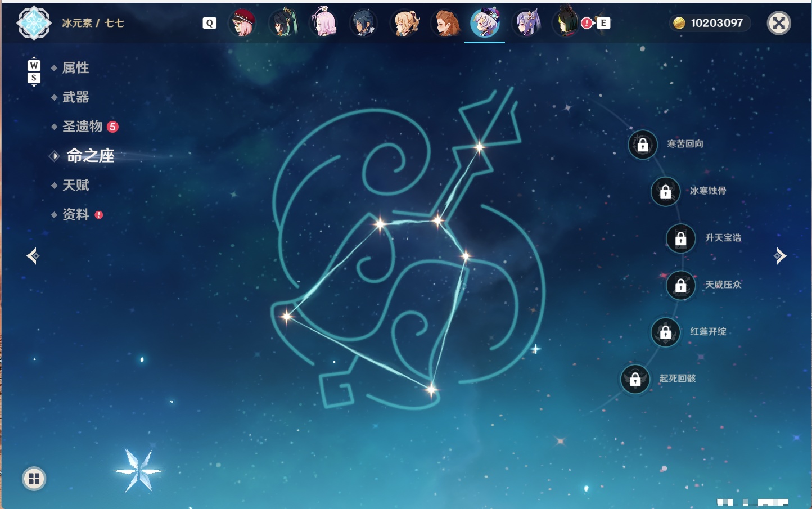Select the red-beret pink-haired character avatar

click(242, 23)
